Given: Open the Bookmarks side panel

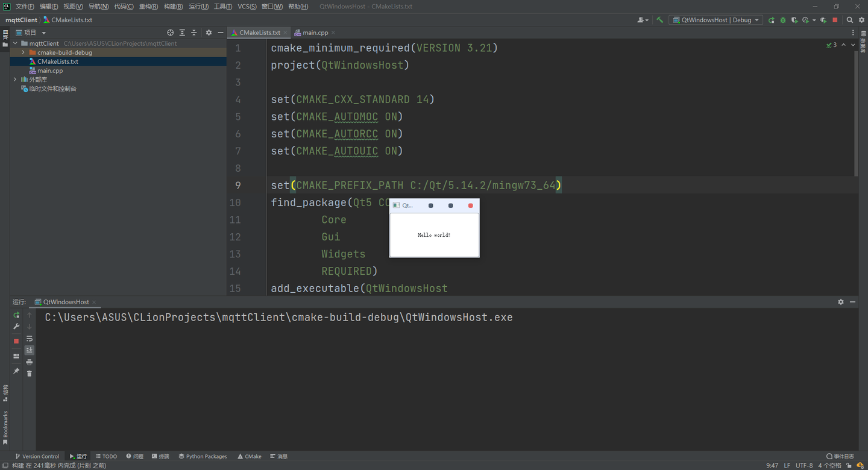Looking at the screenshot, I should [5, 428].
